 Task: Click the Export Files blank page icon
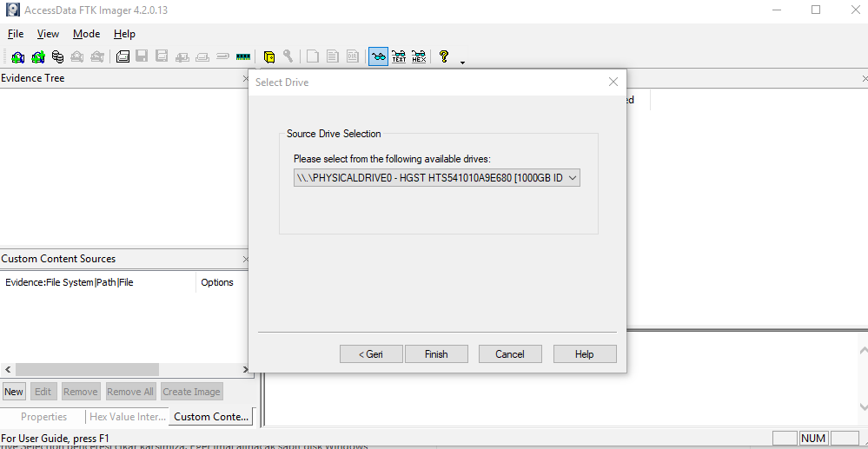[x=313, y=56]
